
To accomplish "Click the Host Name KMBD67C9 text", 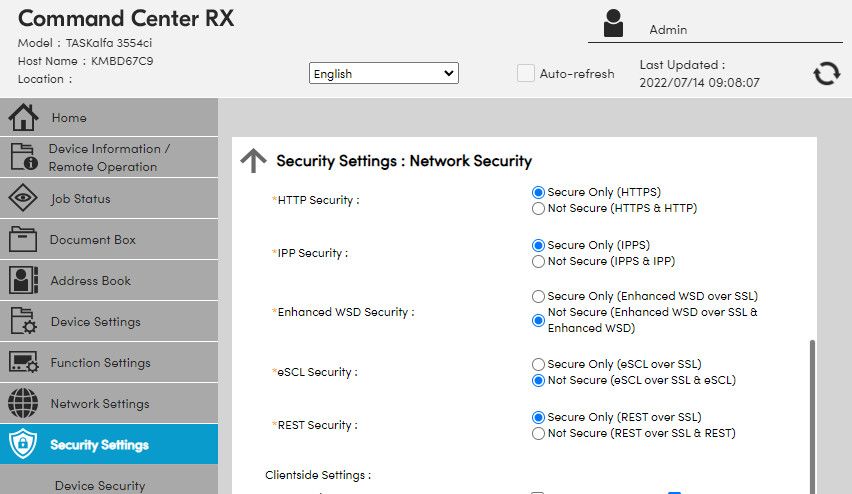I will coord(85,61).
